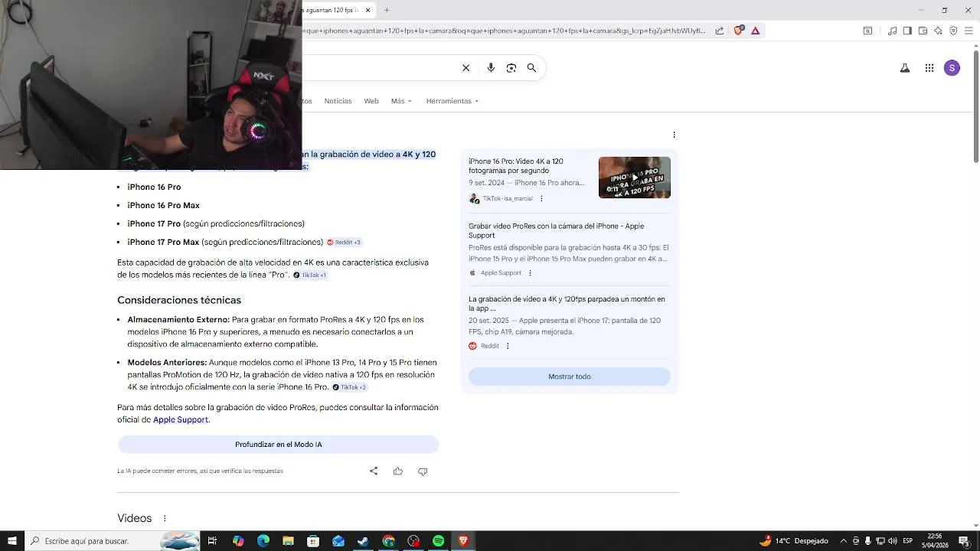Screen dimensions: 980x551
Task: Open more options for the Reddit source
Action: coord(508,346)
